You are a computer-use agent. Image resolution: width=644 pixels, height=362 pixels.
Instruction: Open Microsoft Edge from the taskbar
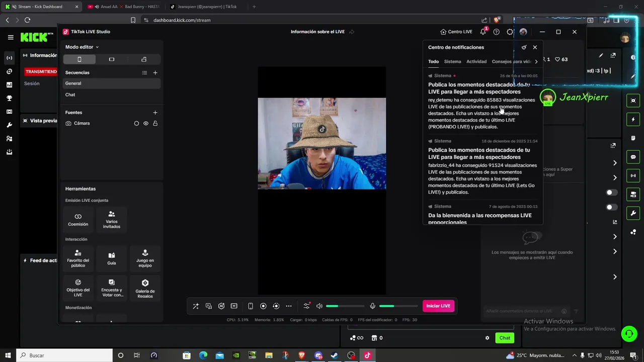click(203, 355)
